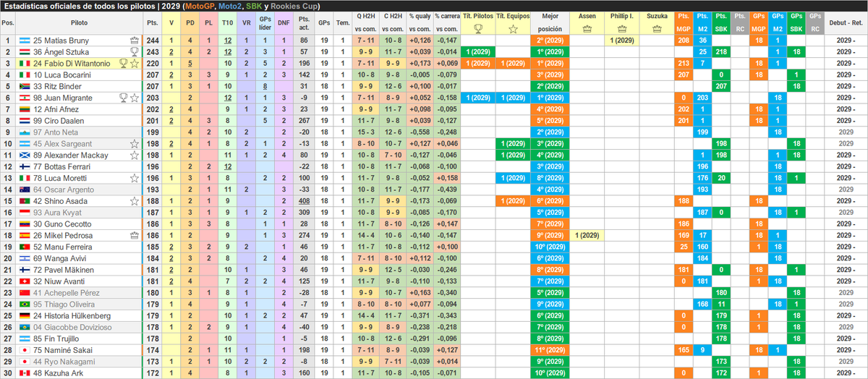Click Pts. act. value 408 for Shino Asada
The width and height of the screenshot is (868, 379).
305,200
